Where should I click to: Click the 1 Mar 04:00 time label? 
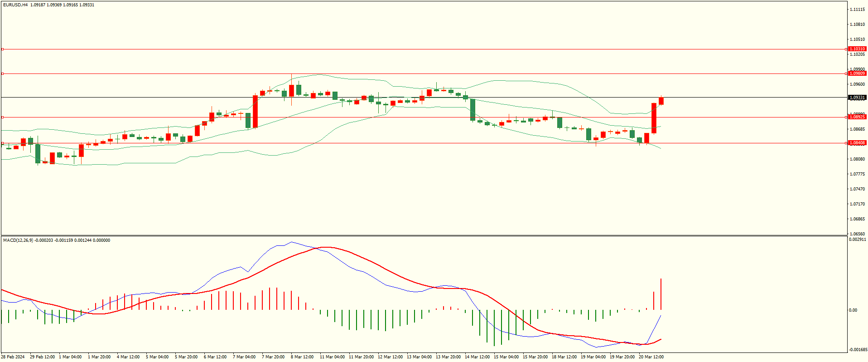tap(70, 357)
